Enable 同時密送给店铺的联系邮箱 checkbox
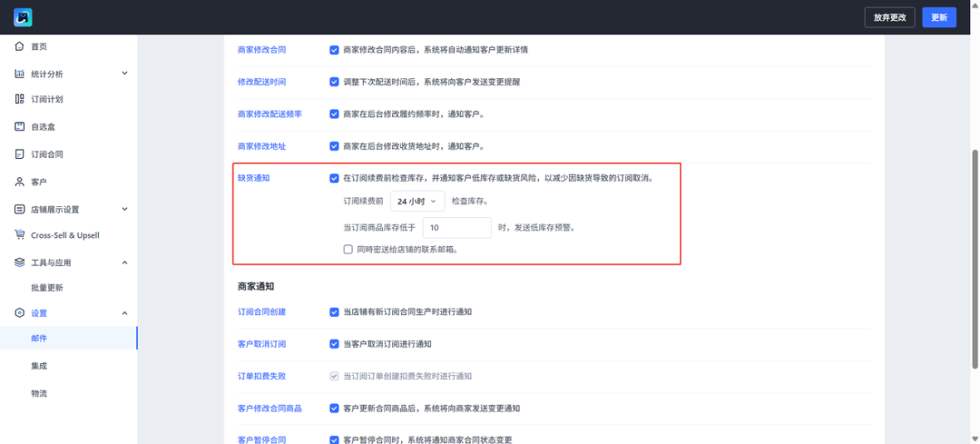The image size is (980, 444). [x=348, y=249]
